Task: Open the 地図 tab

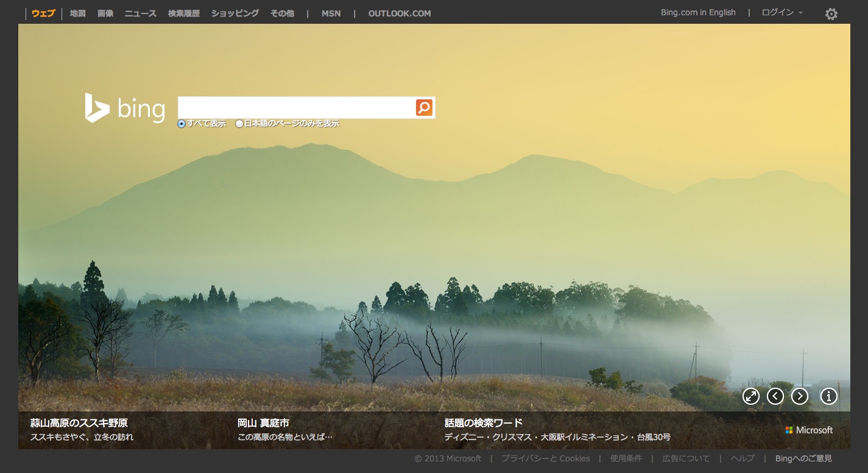Action: [78, 13]
